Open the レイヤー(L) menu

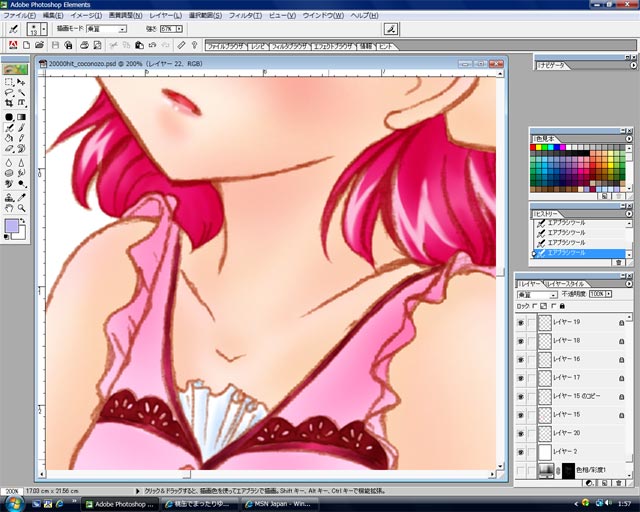pos(166,16)
